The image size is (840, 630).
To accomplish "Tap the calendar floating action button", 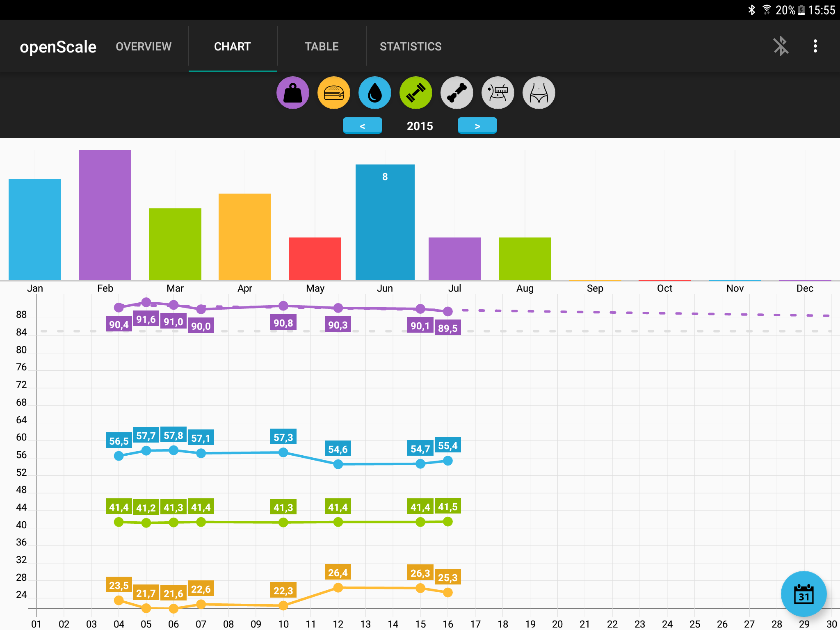I will pyautogui.click(x=803, y=593).
